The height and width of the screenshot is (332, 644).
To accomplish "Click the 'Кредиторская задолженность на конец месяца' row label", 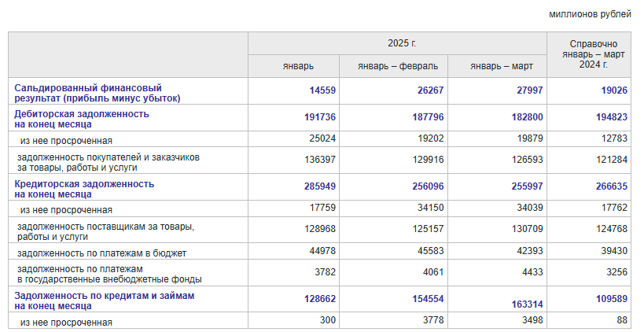I will tap(84, 189).
